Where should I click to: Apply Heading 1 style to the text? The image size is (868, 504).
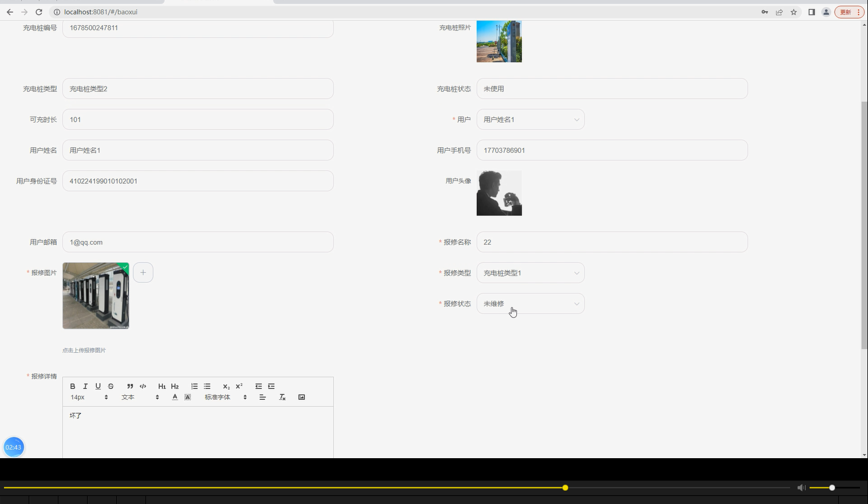point(162,386)
